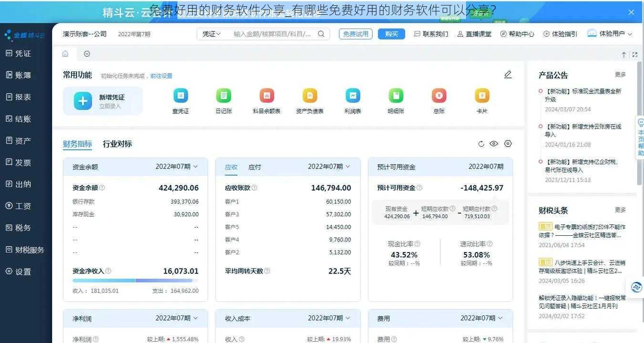Open the 财税服务 sidebar module
644x343 pixels.
click(x=25, y=250)
